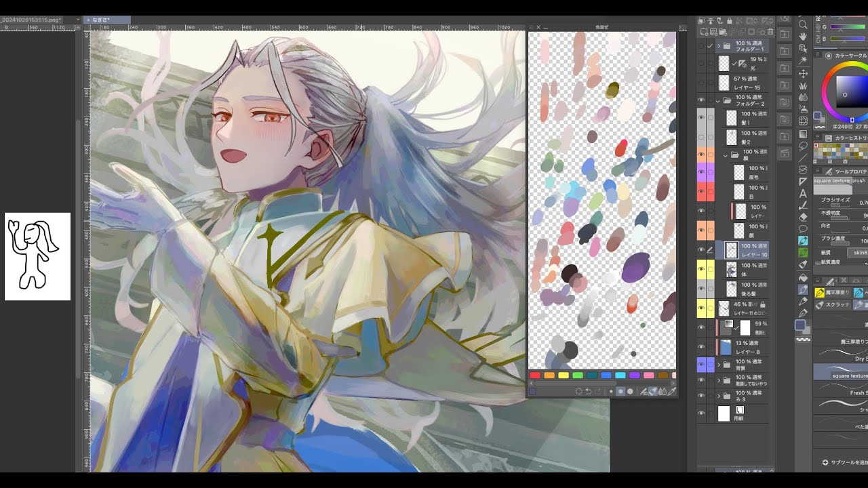
Task: Pick a color from color history grid
Action: coord(841,150)
